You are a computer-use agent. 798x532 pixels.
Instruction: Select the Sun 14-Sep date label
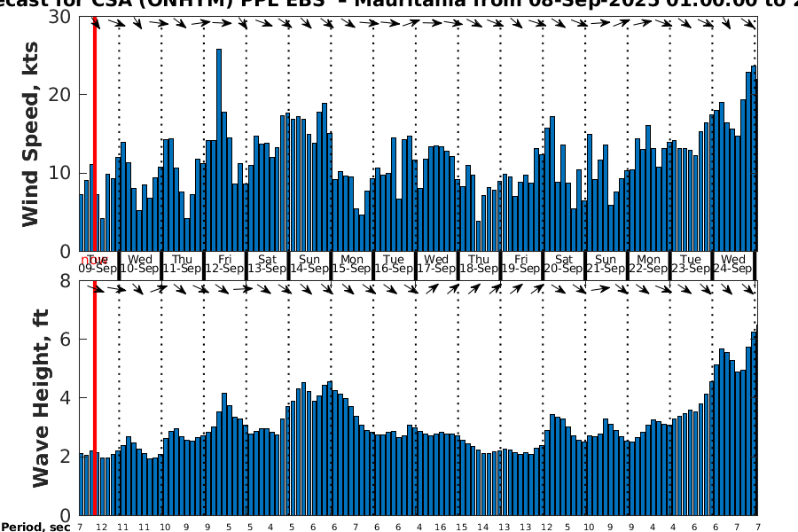309,264
